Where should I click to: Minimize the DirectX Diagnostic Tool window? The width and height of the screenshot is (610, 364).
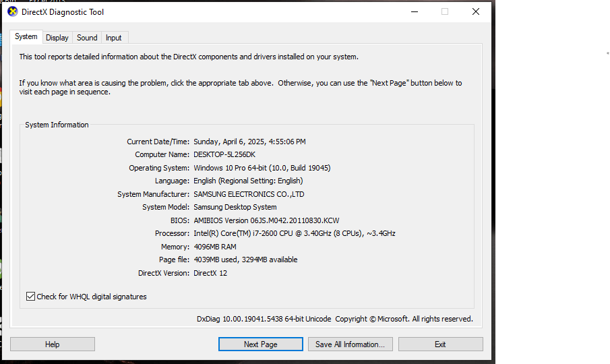(415, 11)
